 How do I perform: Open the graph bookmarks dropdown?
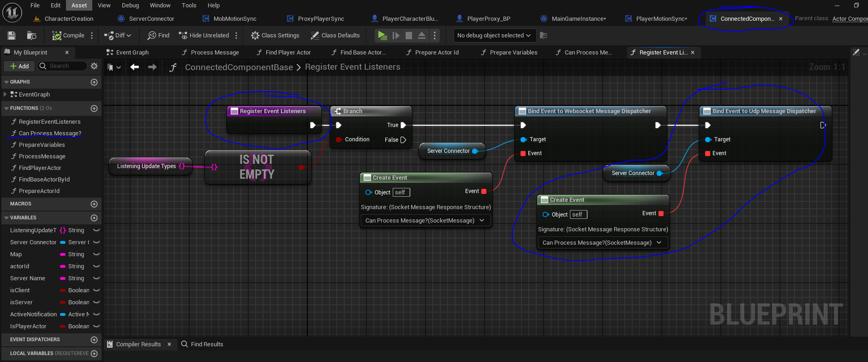[x=114, y=67]
